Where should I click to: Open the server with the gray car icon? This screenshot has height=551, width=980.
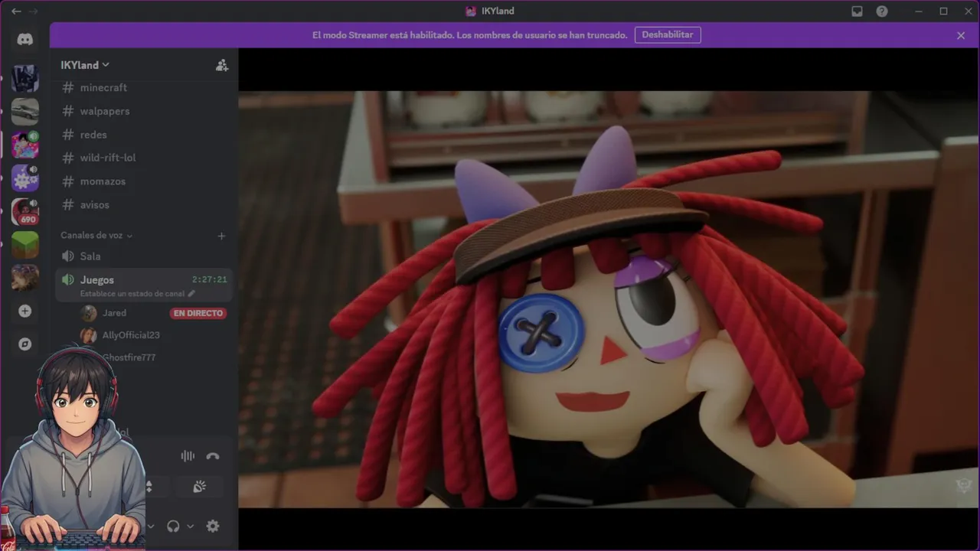coord(25,112)
